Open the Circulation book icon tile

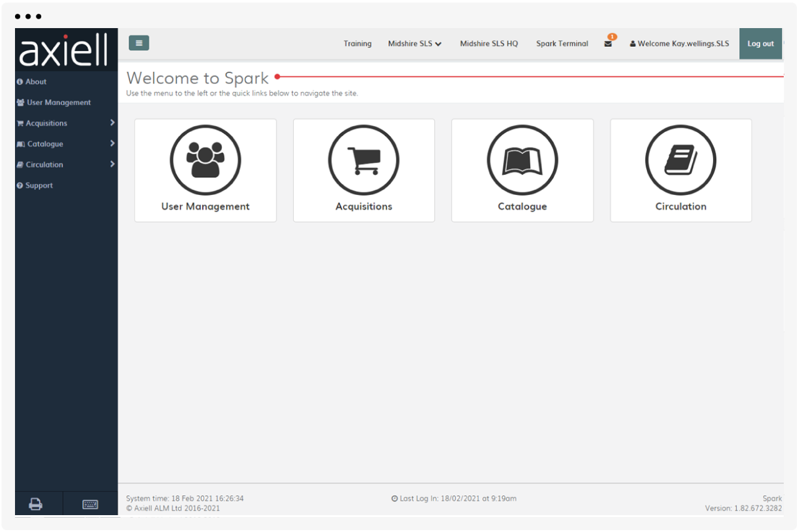[681, 160]
